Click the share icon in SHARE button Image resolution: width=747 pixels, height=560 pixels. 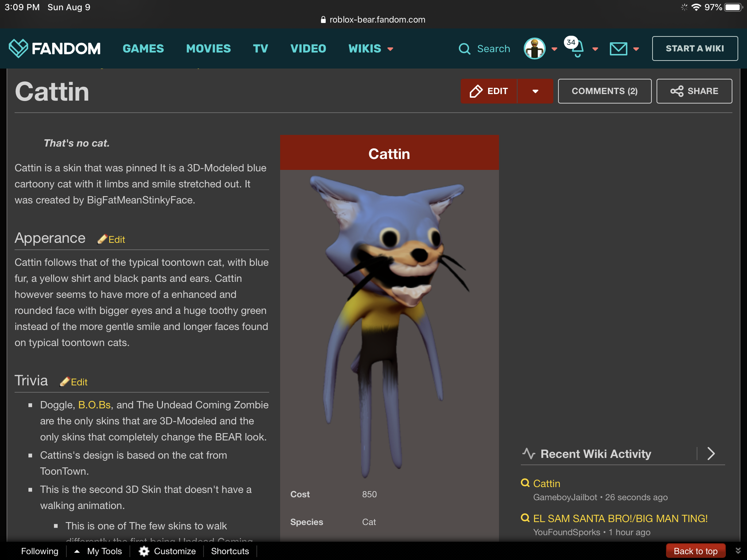(x=677, y=91)
